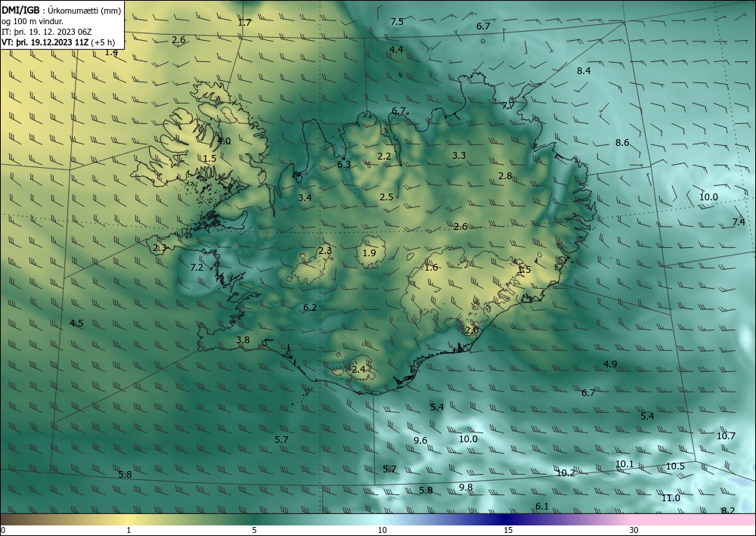This screenshot has width=756, height=536.
Task: Click the 1.6 value on the large glacier
Action: click(431, 268)
